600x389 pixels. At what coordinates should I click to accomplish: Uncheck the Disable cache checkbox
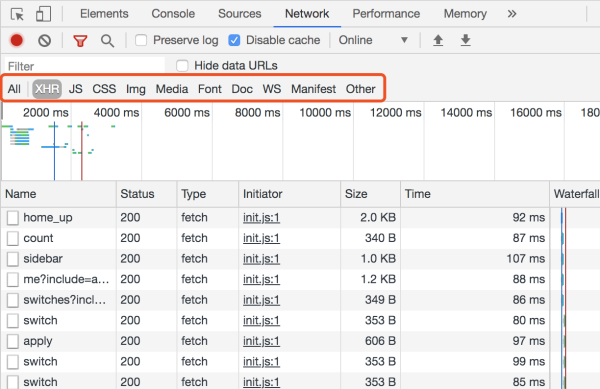pos(234,40)
